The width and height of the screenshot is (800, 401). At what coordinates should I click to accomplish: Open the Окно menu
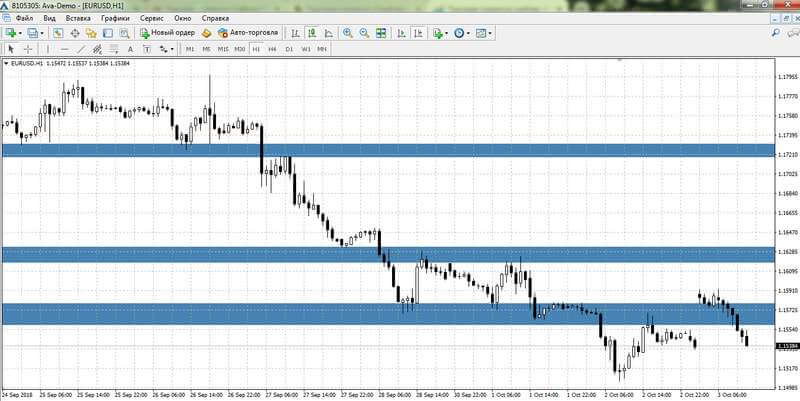(x=183, y=18)
